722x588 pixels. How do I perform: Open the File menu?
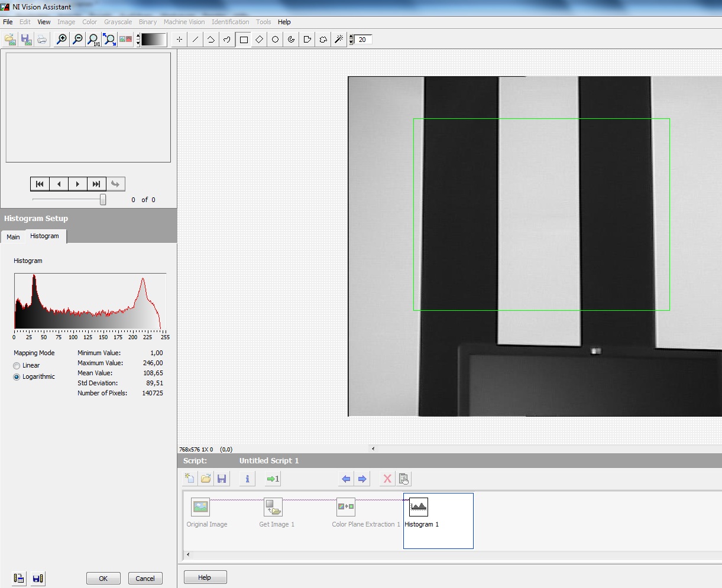coord(8,22)
